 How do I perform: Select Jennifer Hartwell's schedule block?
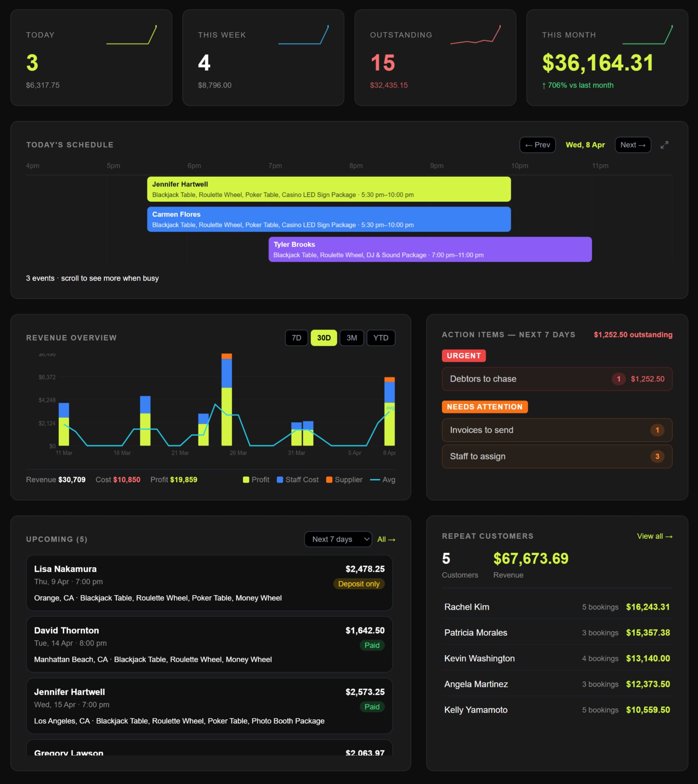(329, 189)
